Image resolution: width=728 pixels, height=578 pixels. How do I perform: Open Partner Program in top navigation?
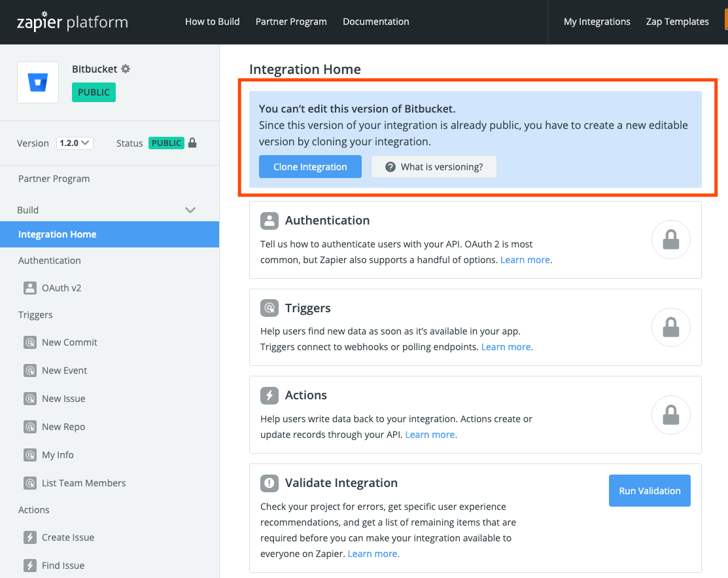tap(291, 22)
